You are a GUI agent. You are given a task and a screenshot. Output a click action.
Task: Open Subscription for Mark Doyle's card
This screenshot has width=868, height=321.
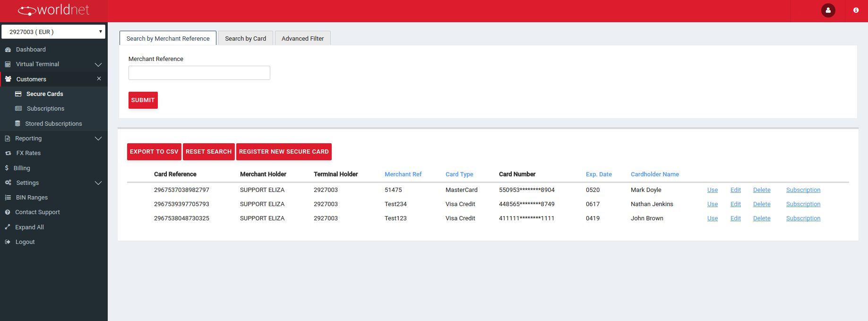point(803,190)
